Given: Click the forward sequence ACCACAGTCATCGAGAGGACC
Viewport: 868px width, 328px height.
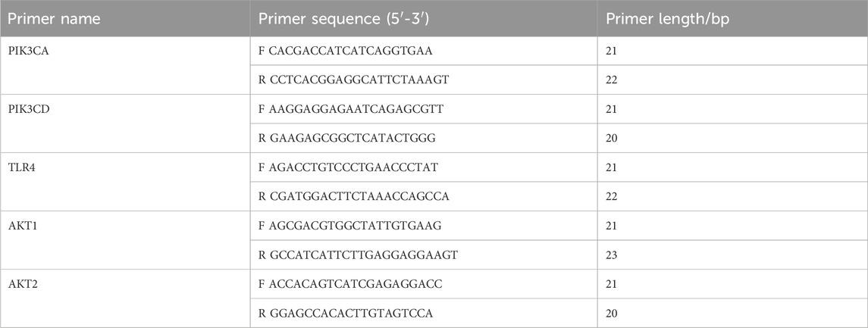Looking at the screenshot, I should pyautogui.click(x=356, y=284).
